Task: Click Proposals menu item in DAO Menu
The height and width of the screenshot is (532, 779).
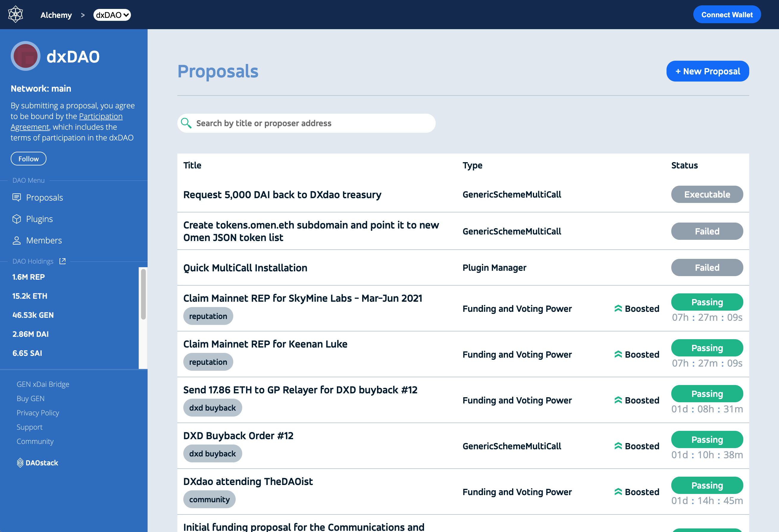Action: (45, 197)
